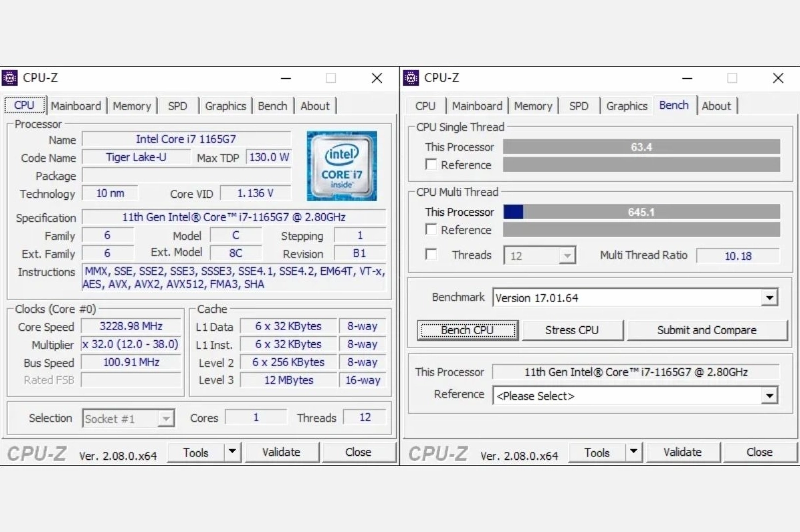The image size is (800, 532).
Task: Click the Cores value 1 field
Action: (x=256, y=417)
